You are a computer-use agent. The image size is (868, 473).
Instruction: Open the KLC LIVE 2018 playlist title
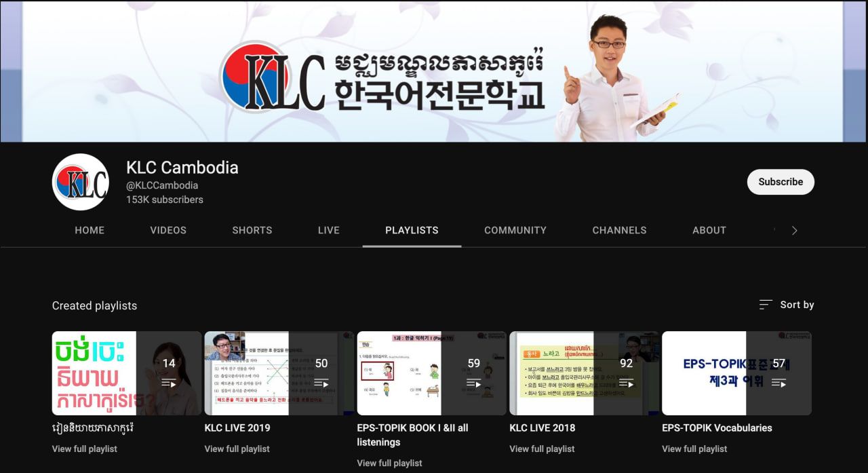[542, 428]
